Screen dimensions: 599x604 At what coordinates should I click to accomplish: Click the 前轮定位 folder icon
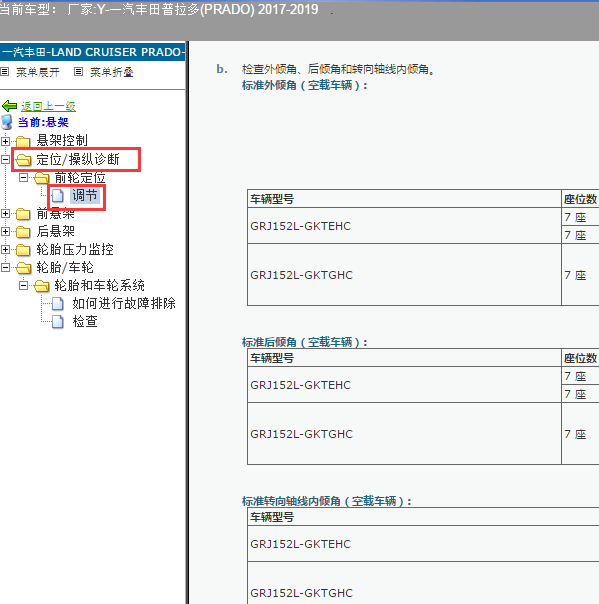[x=42, y=178]
